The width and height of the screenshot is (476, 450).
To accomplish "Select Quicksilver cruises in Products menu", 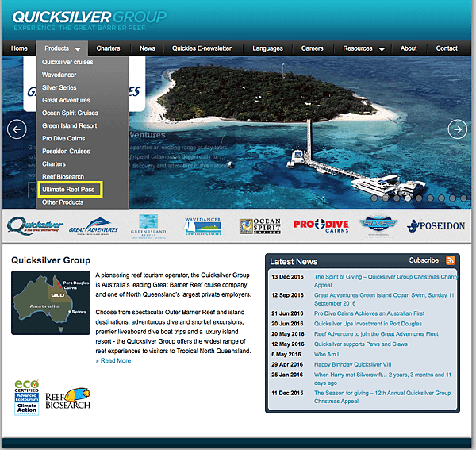I will (67, 62).
